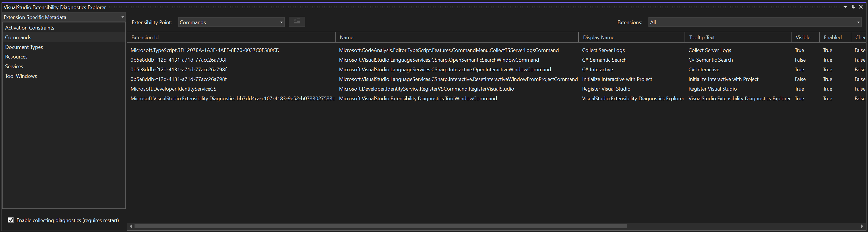
Task: Click C# Semantic Search display name cell
Action: 604,60
